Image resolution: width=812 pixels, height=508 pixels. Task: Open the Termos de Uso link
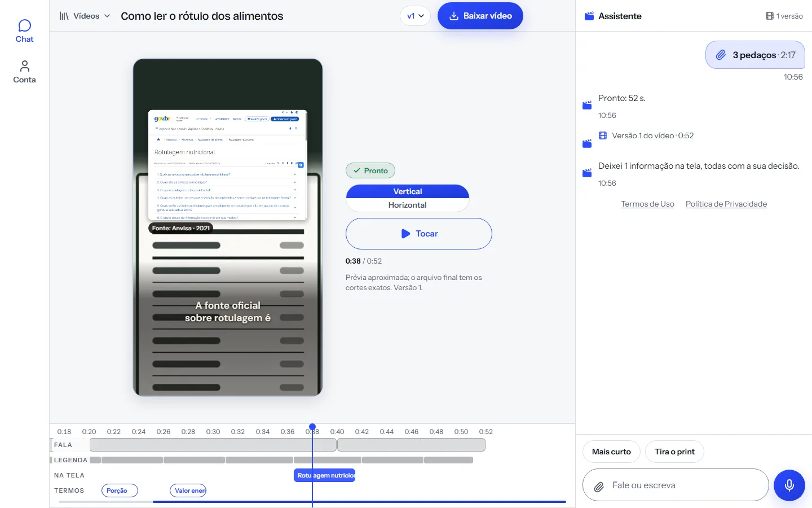[647, 204]
